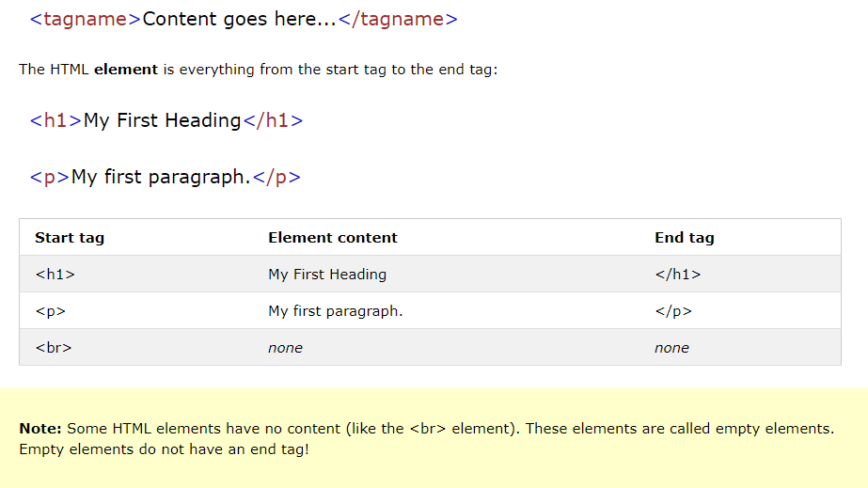The width and height of the screenshot is (868, 488).
Task: Click the 'End tag' column header
Action: pos(685,238)
